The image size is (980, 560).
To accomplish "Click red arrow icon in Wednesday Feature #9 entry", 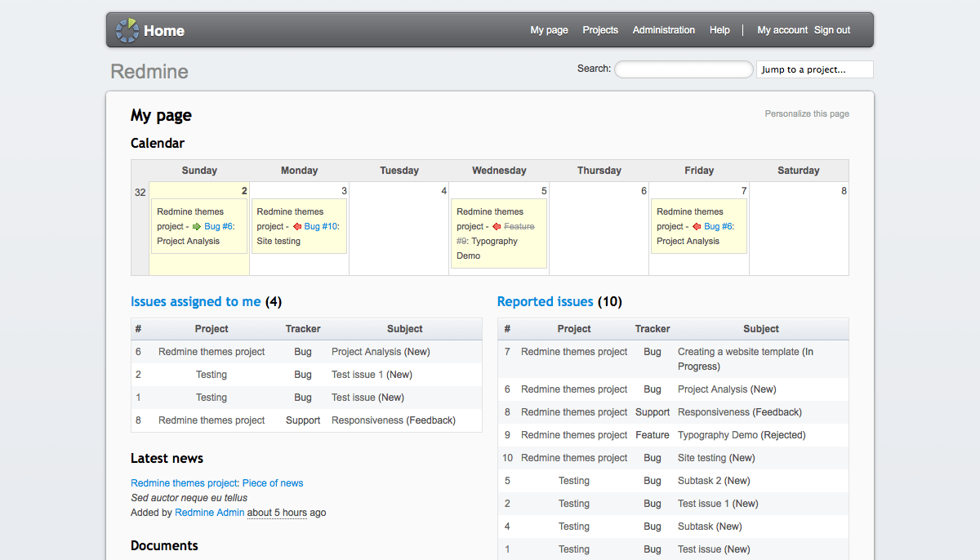I will [x=497, y=226].
